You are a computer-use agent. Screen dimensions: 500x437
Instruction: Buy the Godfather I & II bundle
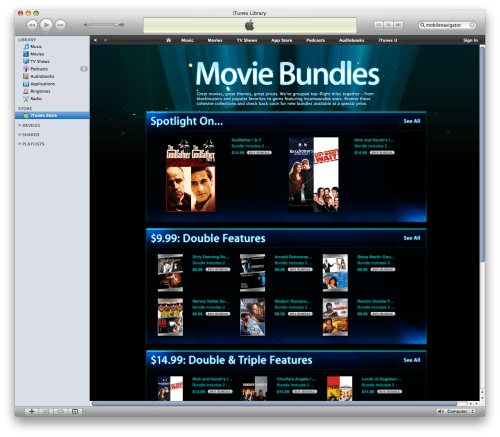[x=259, y=153]
